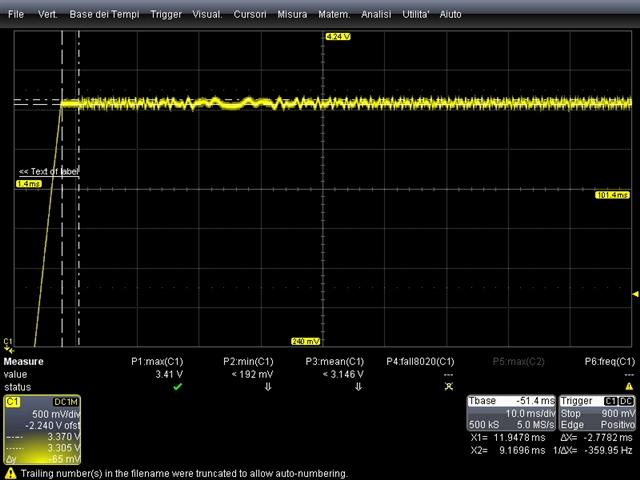Click the Stop 900 mV trigger state

(x=598, y=413)
